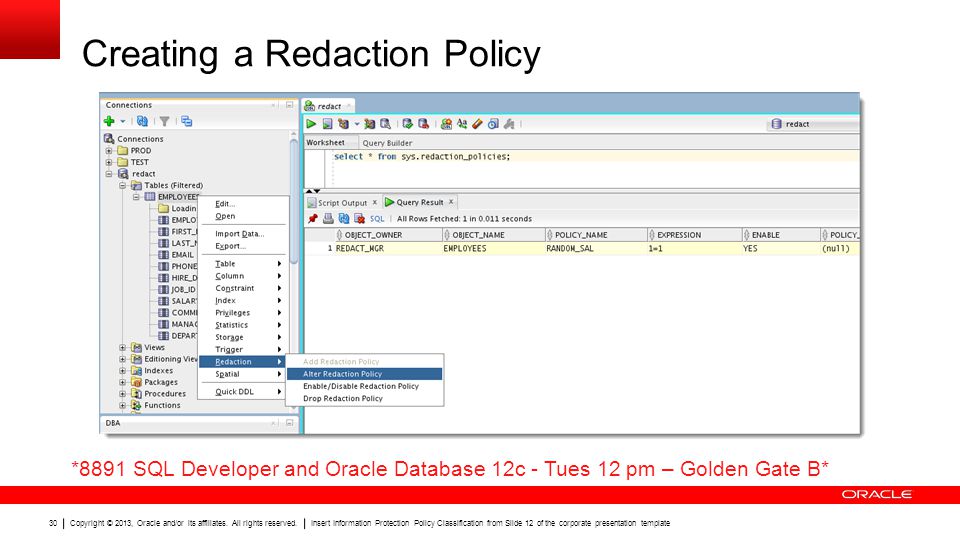
Task: Open the New Connection dropdown arrow
Action: click(x=122, y=122)
